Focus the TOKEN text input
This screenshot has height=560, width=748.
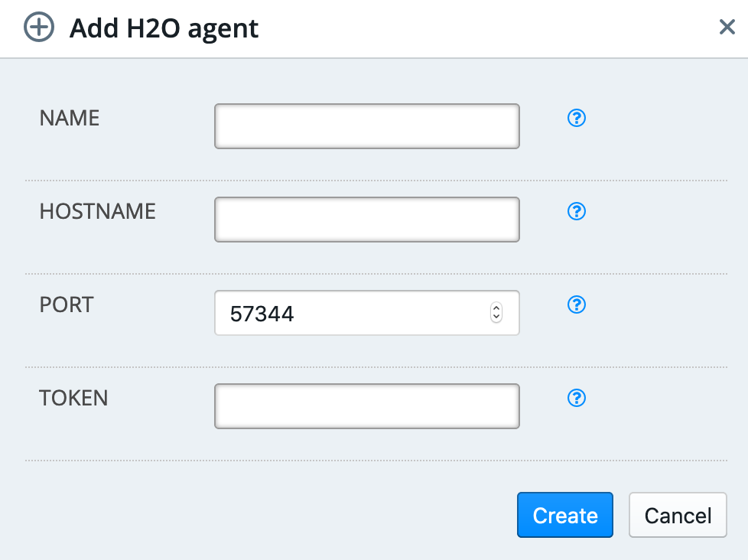pos(367,406)
